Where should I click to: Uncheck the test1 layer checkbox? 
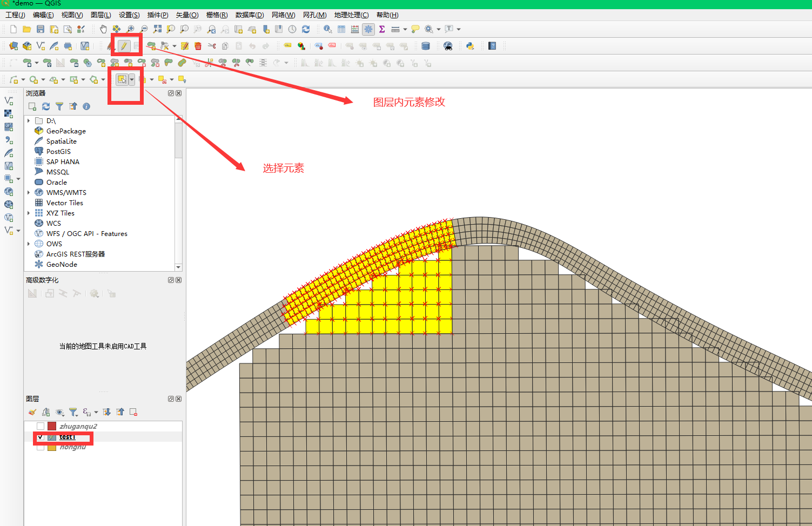[41, 437]
